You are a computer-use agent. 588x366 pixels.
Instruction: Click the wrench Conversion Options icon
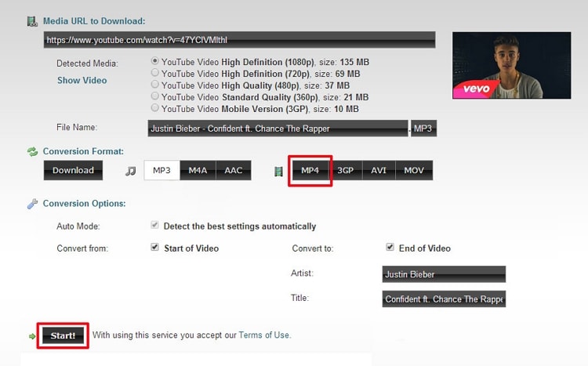(32, 204)
